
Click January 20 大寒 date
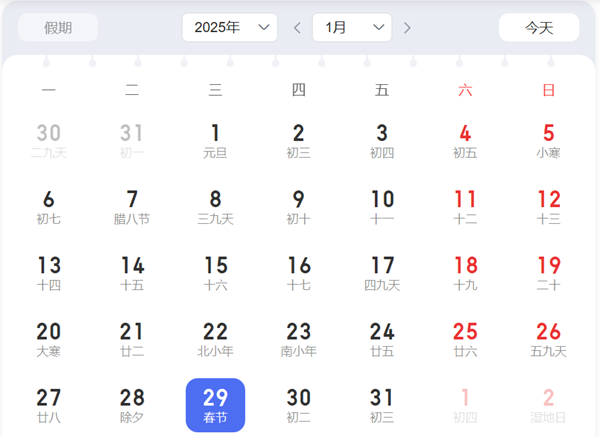pos(49,339)
